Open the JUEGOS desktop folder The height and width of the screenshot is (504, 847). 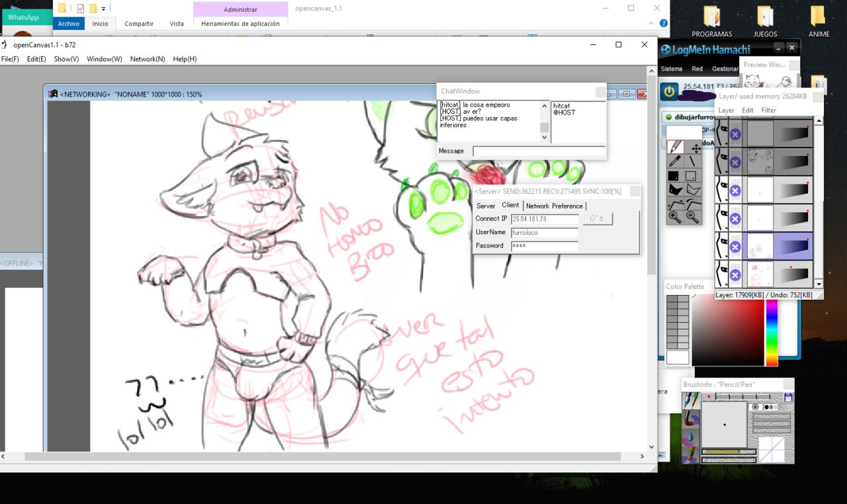(765, 21)
